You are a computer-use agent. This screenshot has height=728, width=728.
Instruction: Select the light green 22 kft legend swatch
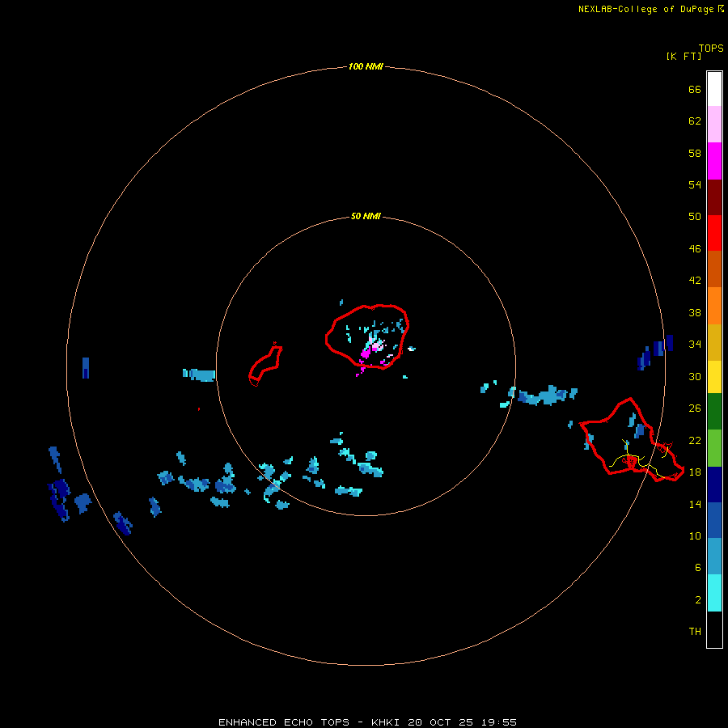coord(714,448)
